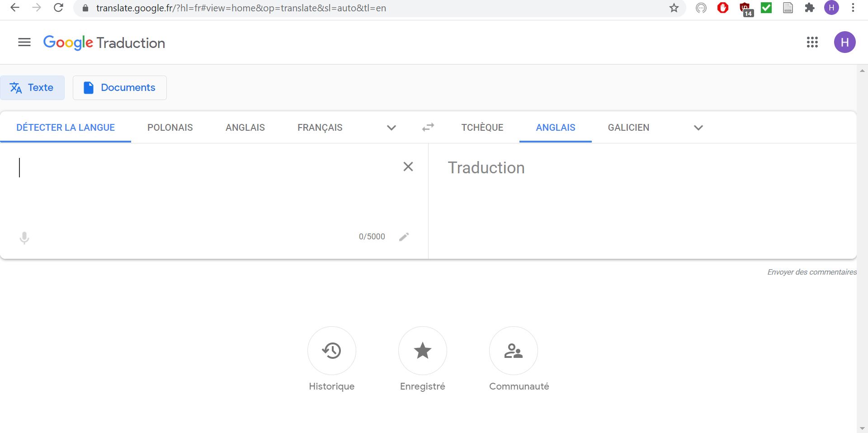868x433 pixels.
Task: Click the Google Traduction logo
Action: pyautogui.click(x=104, y=43)
